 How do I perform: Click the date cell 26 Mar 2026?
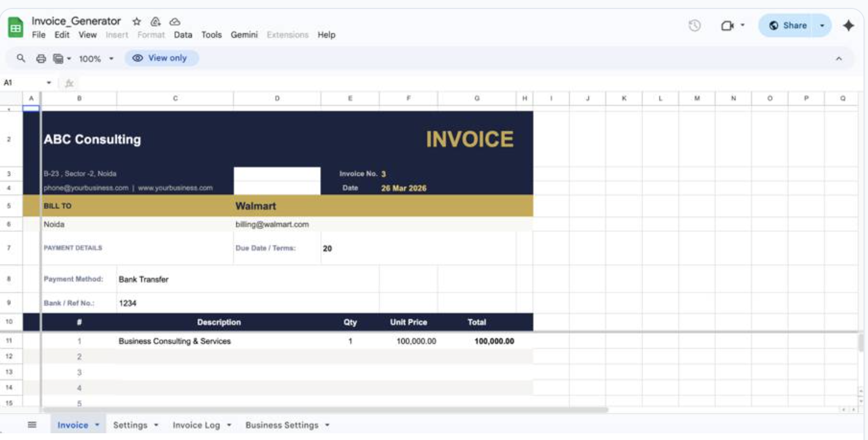404,188
